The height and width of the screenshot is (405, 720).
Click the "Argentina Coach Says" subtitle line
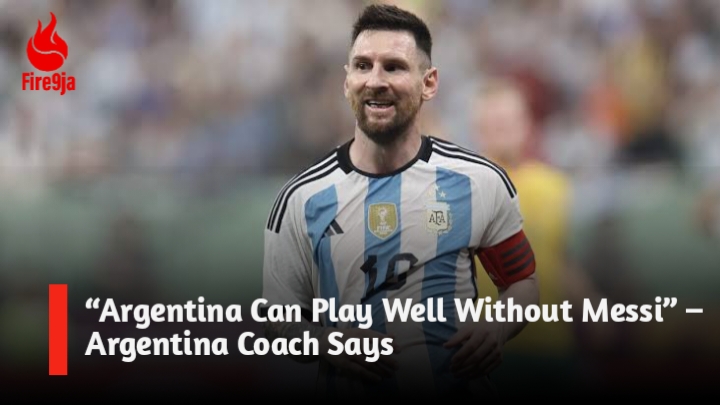[239, 345]
